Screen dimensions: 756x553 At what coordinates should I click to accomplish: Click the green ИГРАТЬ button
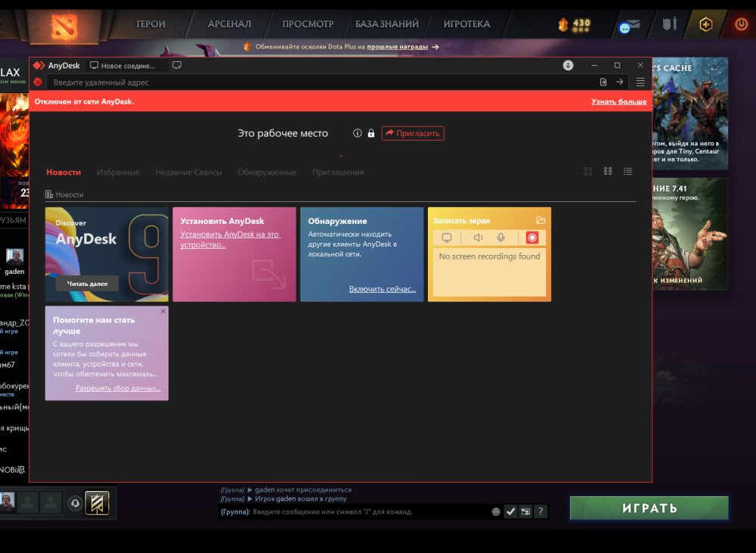pos(649,508)
